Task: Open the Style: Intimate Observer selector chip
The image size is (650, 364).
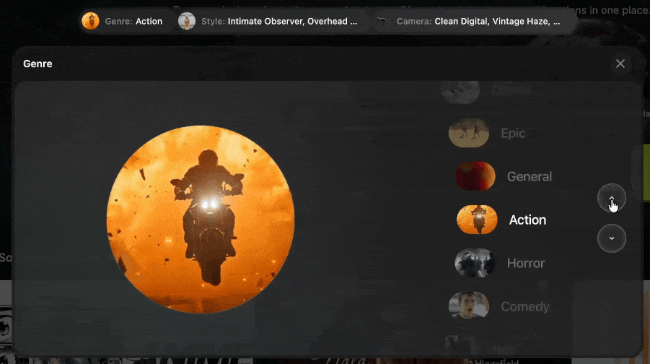Action: (270, 21)
